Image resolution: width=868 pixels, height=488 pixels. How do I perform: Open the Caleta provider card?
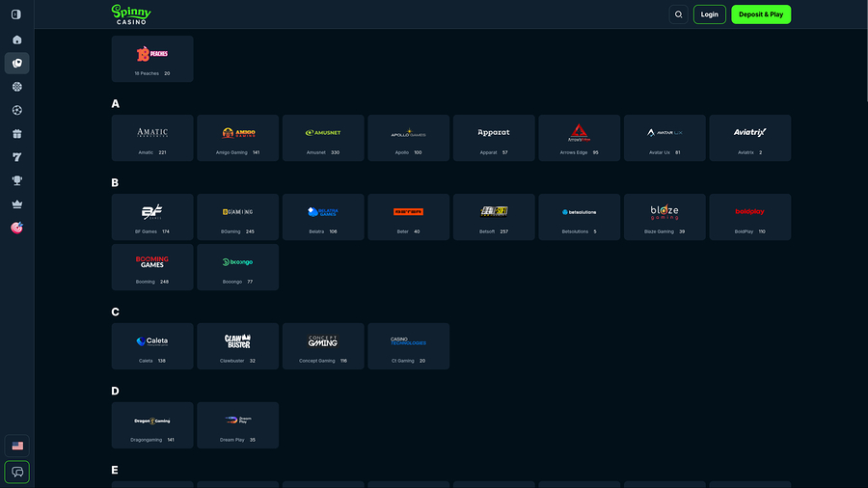pos(152,346)
